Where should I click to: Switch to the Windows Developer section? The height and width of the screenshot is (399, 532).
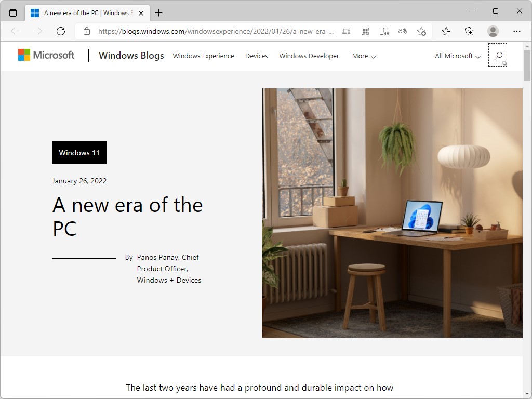pos(309,56)
